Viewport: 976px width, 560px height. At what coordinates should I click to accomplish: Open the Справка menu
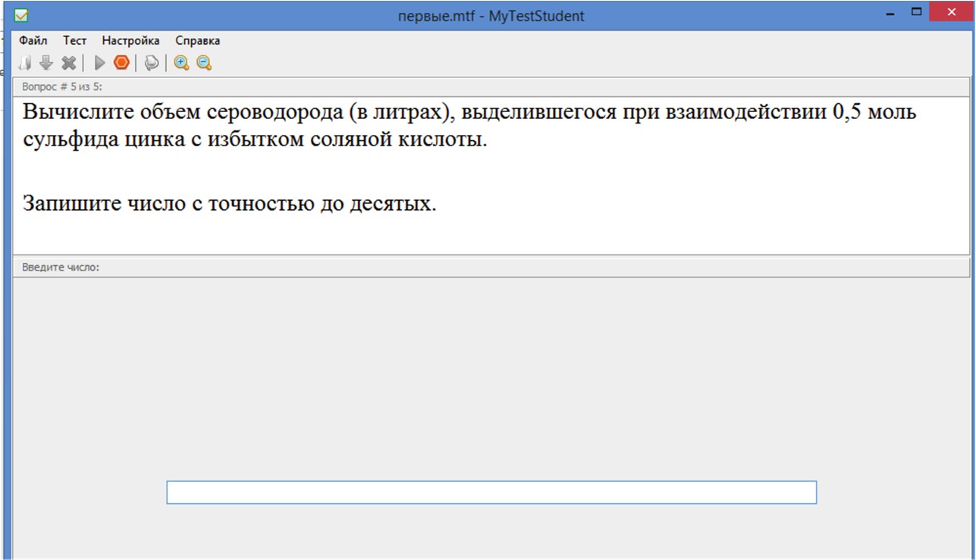coord(197,41)
